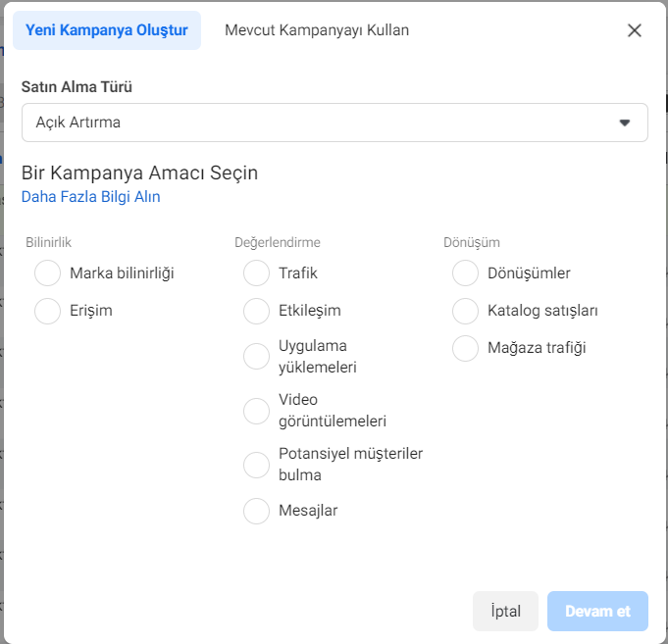Click the dropdown arrow beside Açık Artırma
Image resolution: width=668 pixels, height=644 pixels.
(625, 123)
